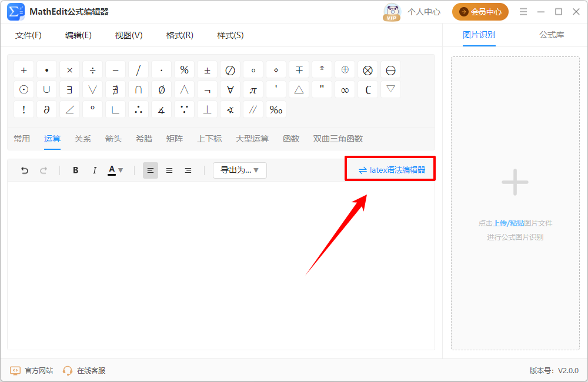Open the 文件(F) menu
The width and height of the screenshot is (588, 382).
[x=28, y=35]
